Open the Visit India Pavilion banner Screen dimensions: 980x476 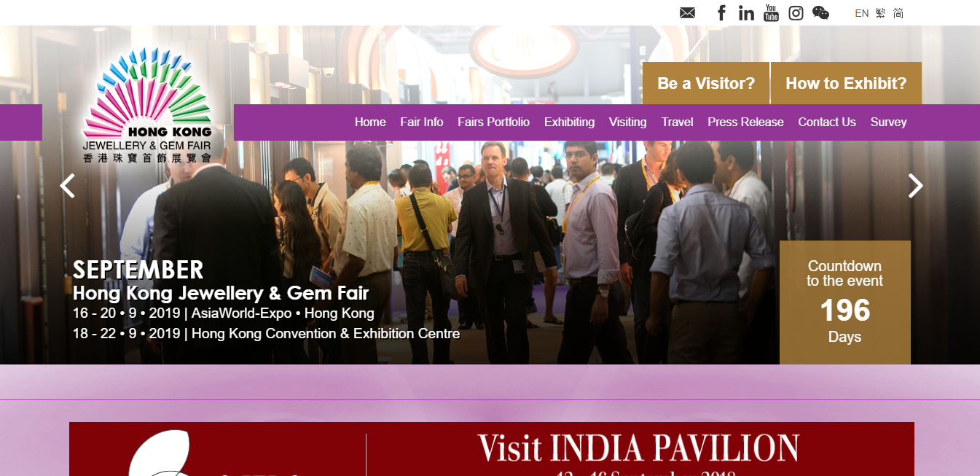point(492,449)
